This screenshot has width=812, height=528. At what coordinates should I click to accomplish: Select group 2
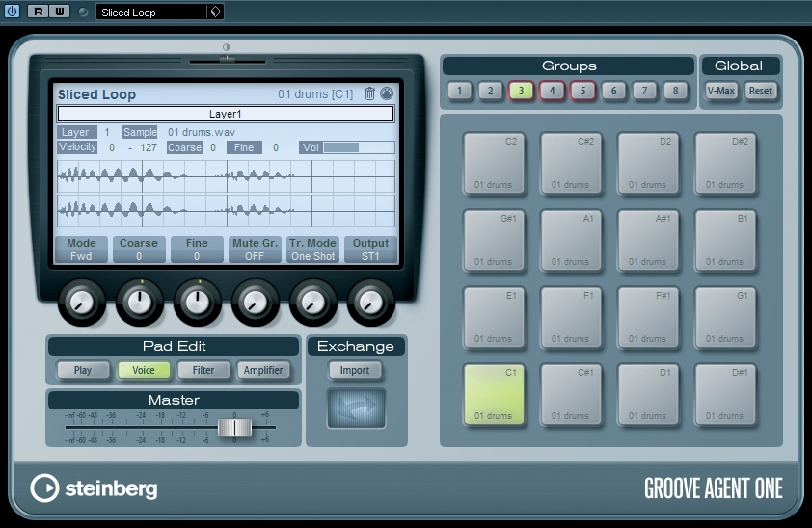point(491,91)
